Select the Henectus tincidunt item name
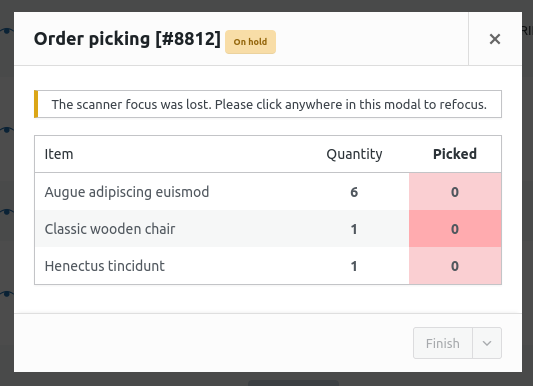Image resolution: width=533 pixels, height=386 pixels. click(104, 266)
